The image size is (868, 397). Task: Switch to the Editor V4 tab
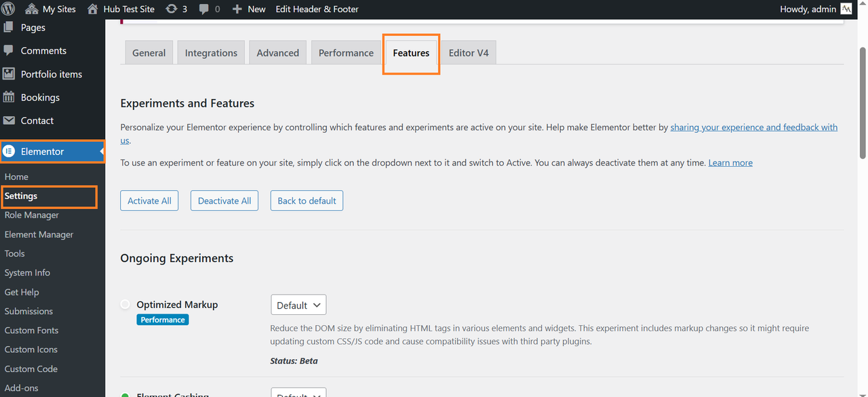point(469,53)
